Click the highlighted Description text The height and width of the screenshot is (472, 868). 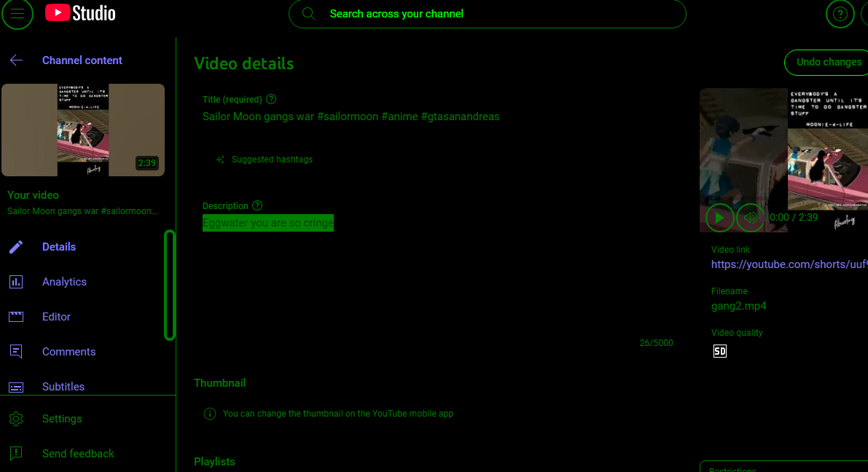coord(268,223)
